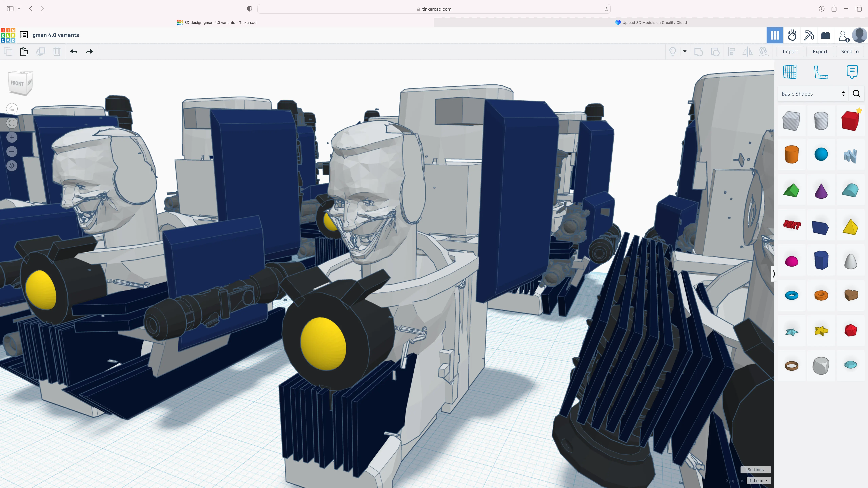Click the Copy tool icon

[x=8, y=52]
